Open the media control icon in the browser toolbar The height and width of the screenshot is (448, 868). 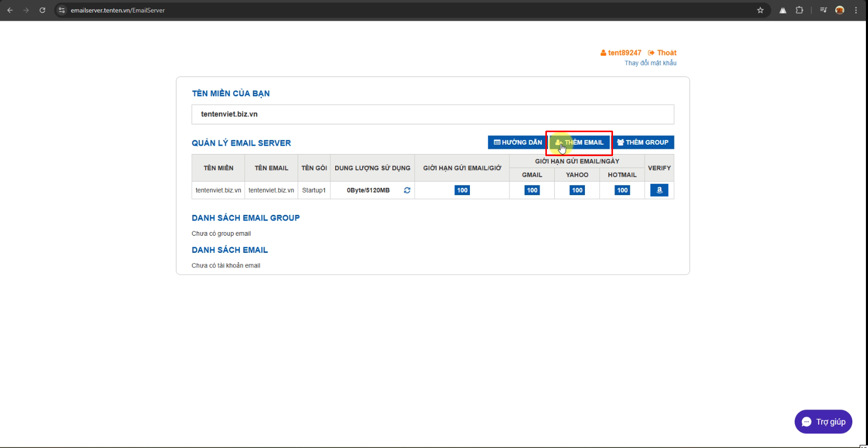[x=823, y=10]
